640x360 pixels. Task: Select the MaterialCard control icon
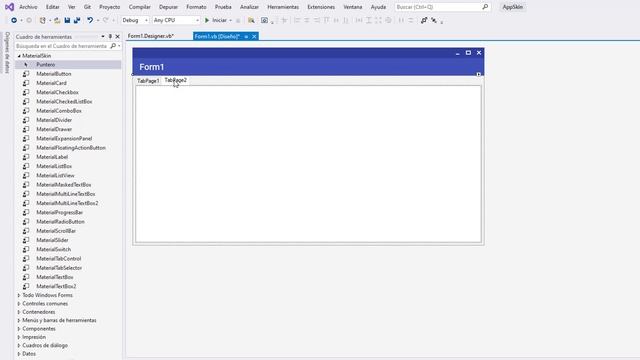coord(26,83)
